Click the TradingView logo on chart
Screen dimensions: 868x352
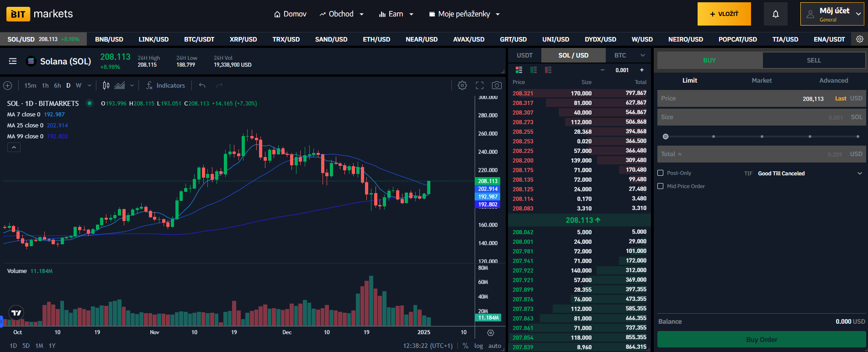(x=16, y=313)
